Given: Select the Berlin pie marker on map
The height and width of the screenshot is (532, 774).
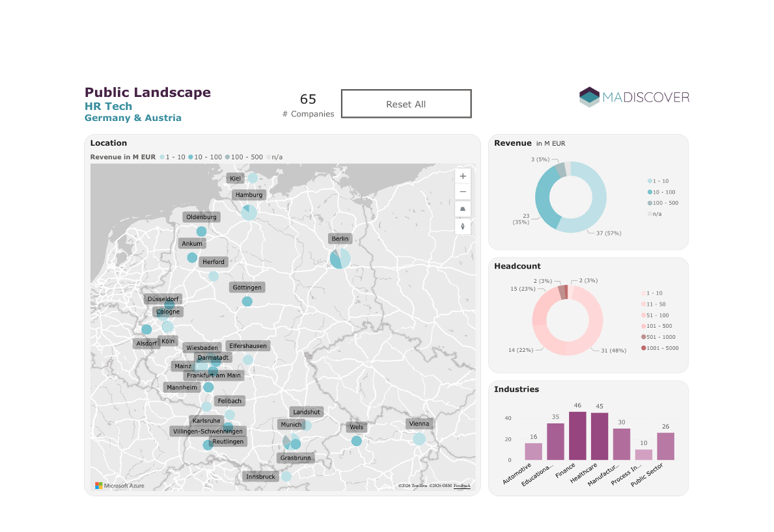Looking at the screenshot, I should (340, 258).
